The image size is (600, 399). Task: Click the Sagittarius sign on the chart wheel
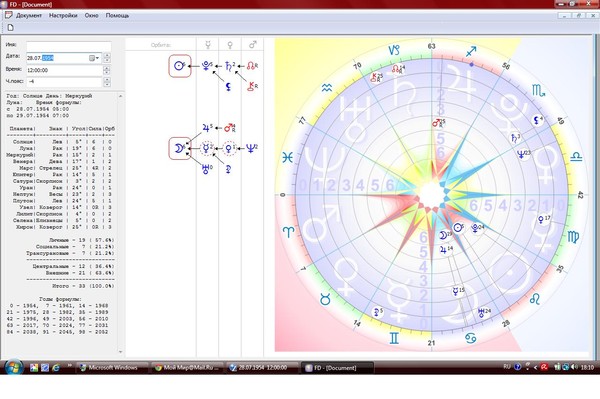(471, 51)
